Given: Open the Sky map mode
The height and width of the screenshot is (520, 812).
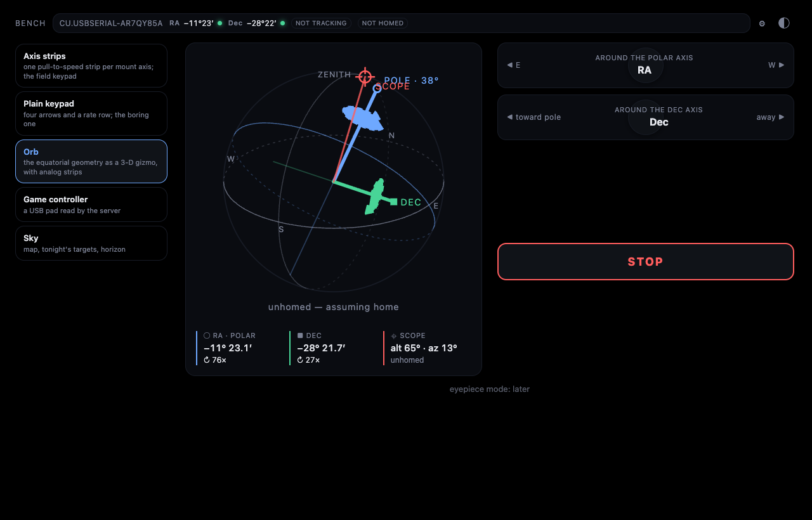Looking at the screenshot, I should 91,243.
